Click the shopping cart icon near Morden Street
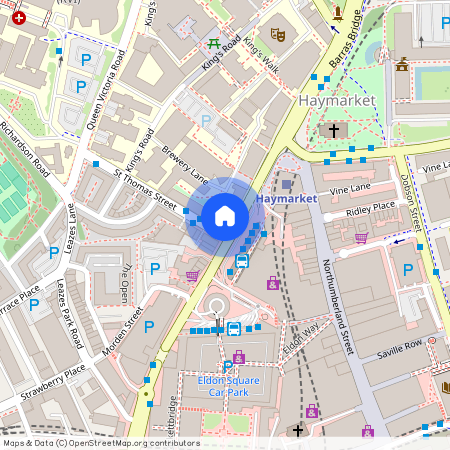Screen dimensions: 450x450 (x=192, y=276)
